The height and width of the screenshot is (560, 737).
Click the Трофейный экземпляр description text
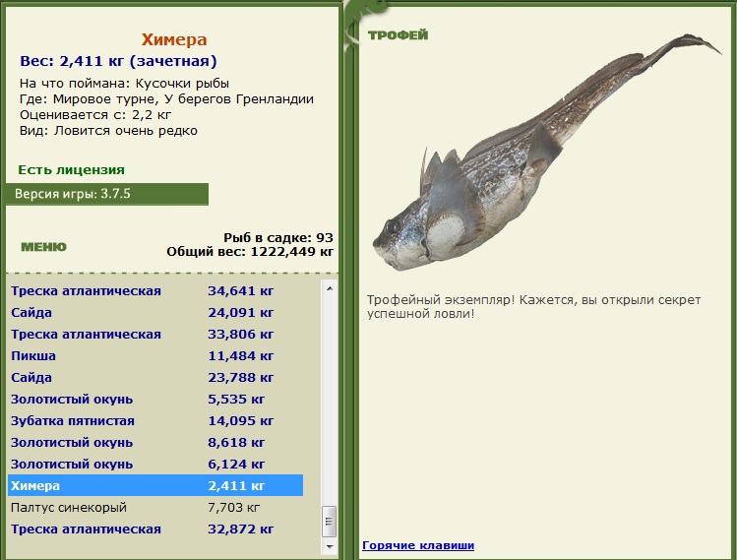(x=533, y=306)
